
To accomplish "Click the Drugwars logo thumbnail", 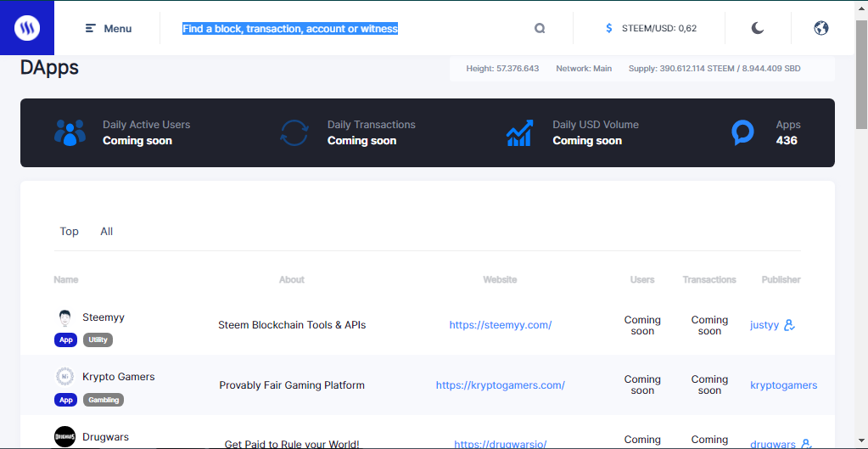I will [x=64, y=437].
